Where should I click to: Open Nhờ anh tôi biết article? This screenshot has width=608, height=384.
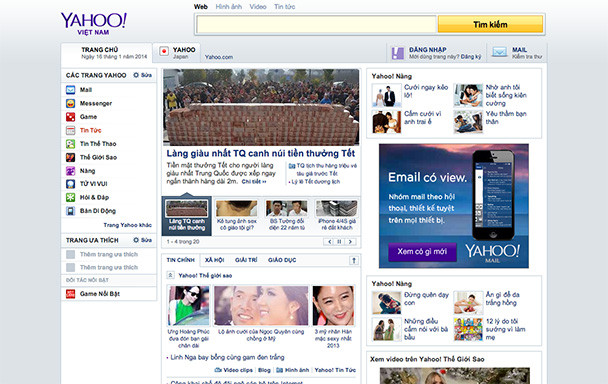coord(506,95)
